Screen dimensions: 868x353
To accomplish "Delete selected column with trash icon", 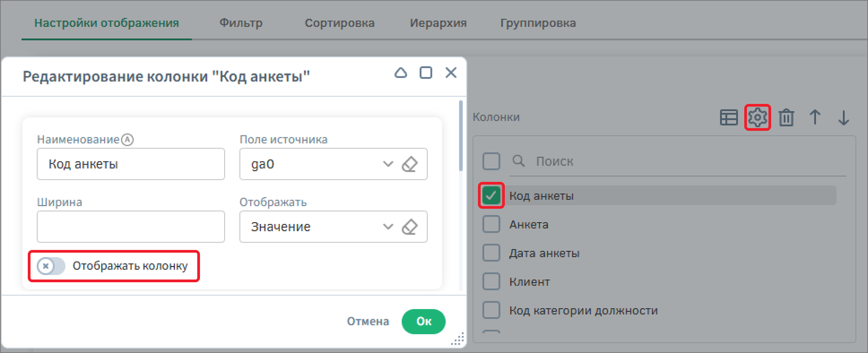I will click(x=786, y=117).
